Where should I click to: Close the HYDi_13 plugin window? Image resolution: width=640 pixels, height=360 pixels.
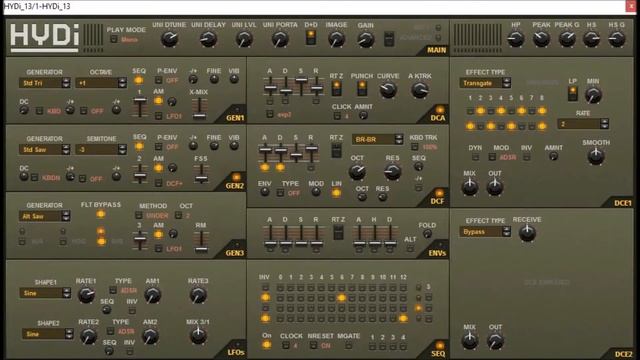point(631,7)
